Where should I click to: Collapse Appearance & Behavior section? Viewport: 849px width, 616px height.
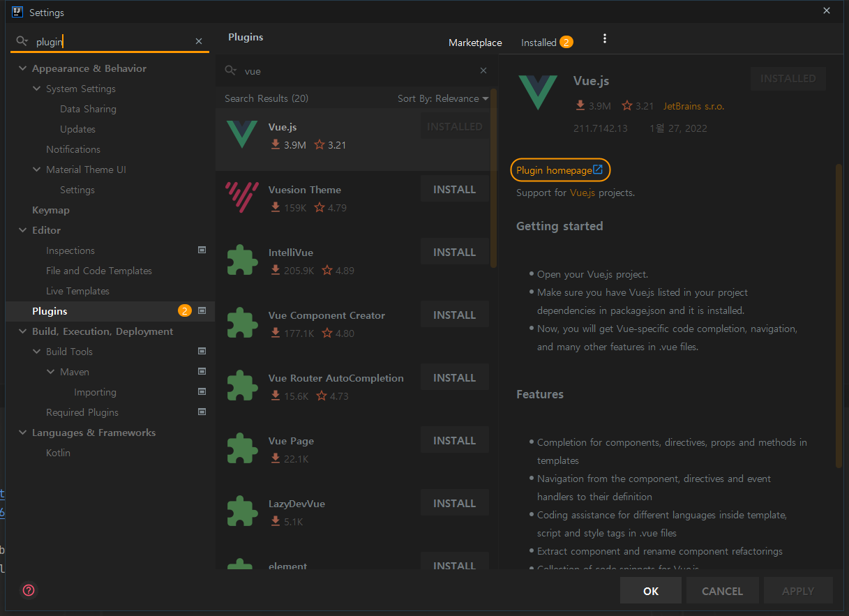pyautogui.click(x=22, y=68)
